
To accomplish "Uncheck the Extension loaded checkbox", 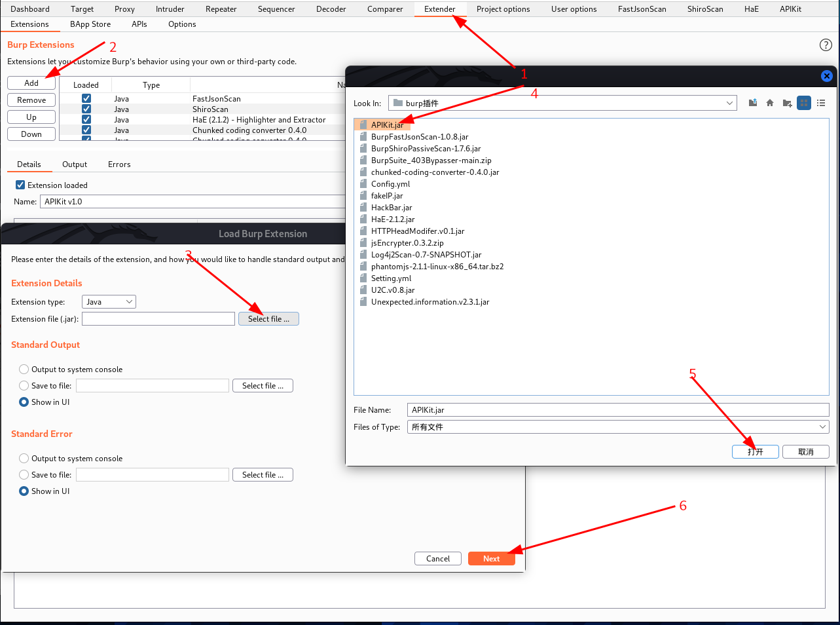I will coord(20,185).
